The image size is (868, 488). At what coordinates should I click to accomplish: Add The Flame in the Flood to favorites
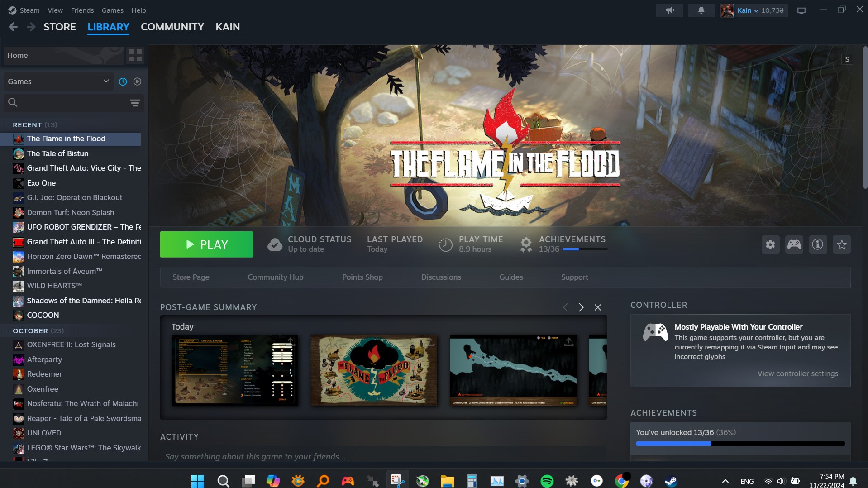pos(842,245)
